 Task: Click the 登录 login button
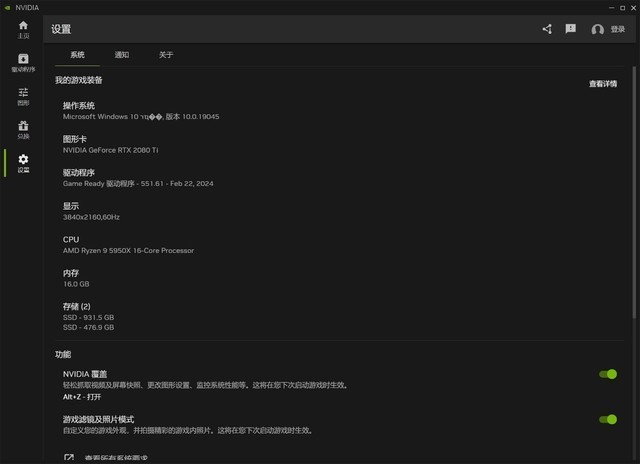(618, 29)
